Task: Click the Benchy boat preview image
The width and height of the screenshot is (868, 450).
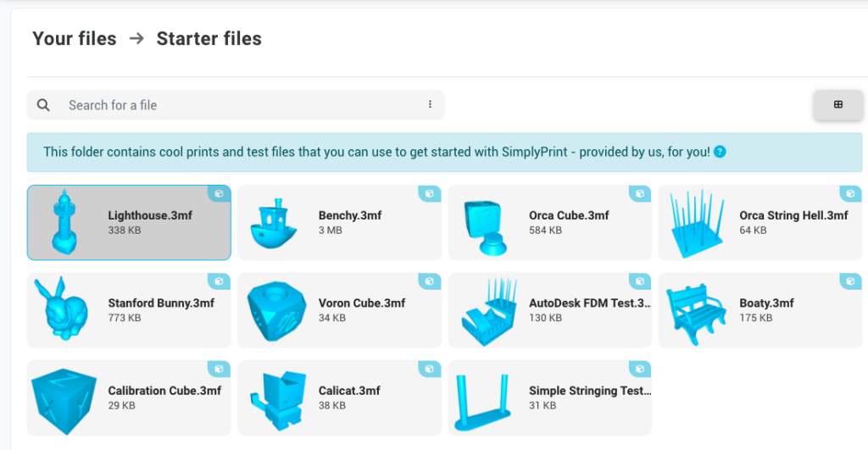Action: 274,223
